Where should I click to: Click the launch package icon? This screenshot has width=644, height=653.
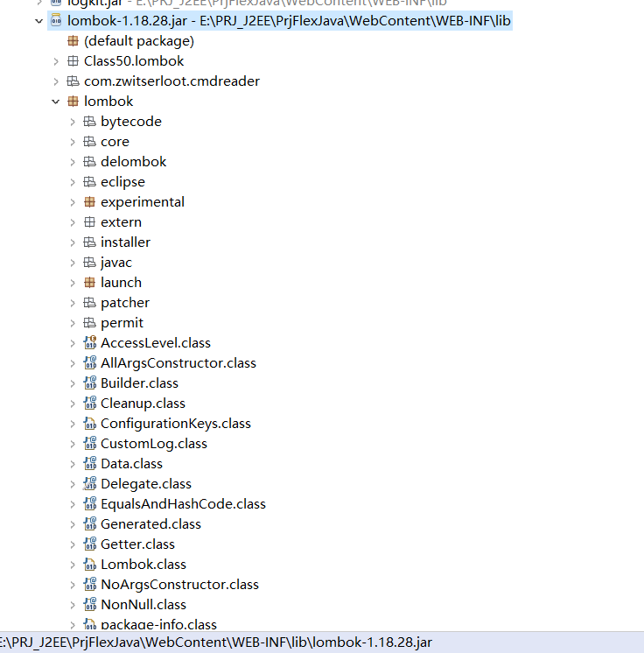(89, 283)
